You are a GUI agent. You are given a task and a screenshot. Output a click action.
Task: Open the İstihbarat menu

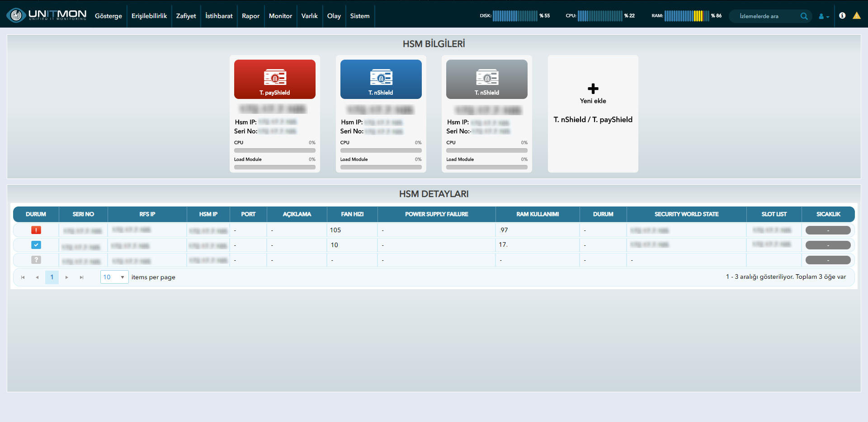(219, 16)
